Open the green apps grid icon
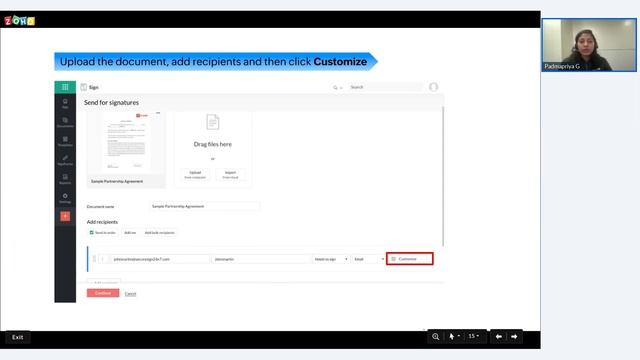 65,87
